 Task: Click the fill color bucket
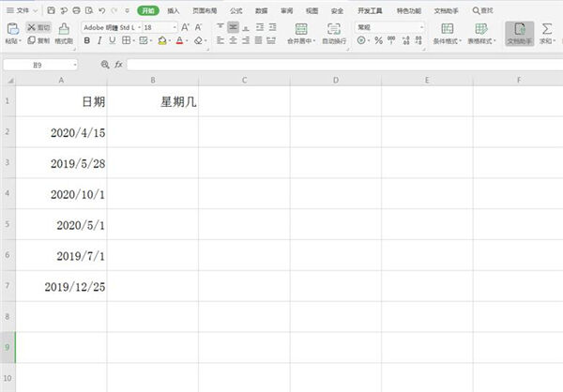tap(162, 41)
